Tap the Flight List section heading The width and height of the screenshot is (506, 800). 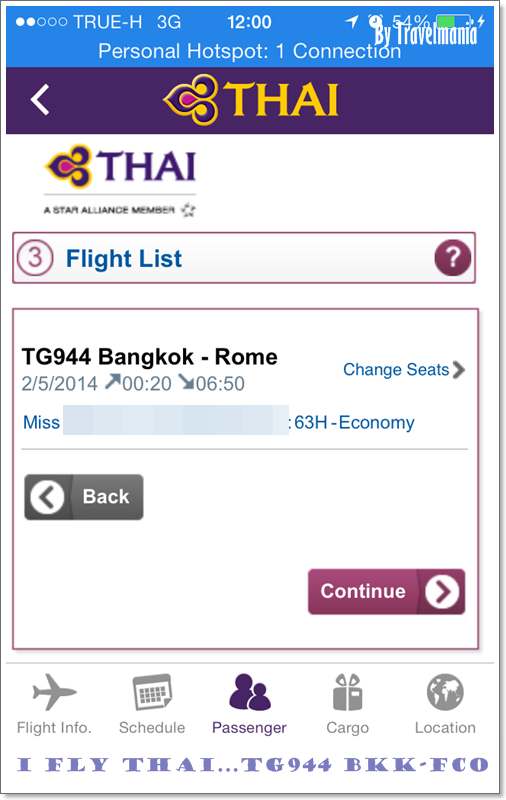click(124, 258)
